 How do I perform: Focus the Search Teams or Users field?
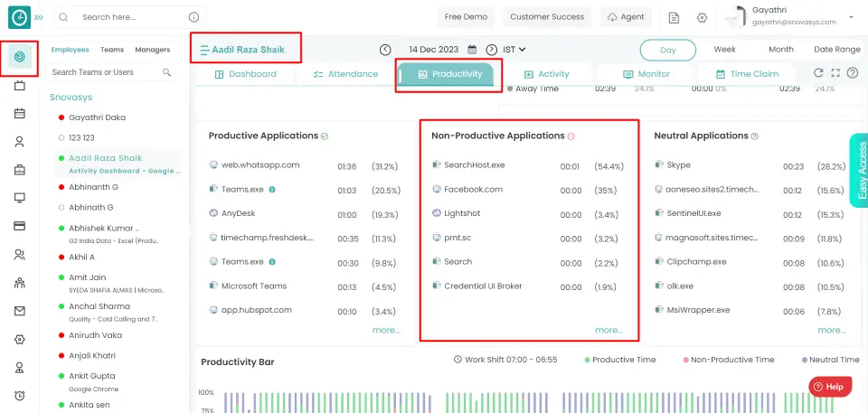111,72
